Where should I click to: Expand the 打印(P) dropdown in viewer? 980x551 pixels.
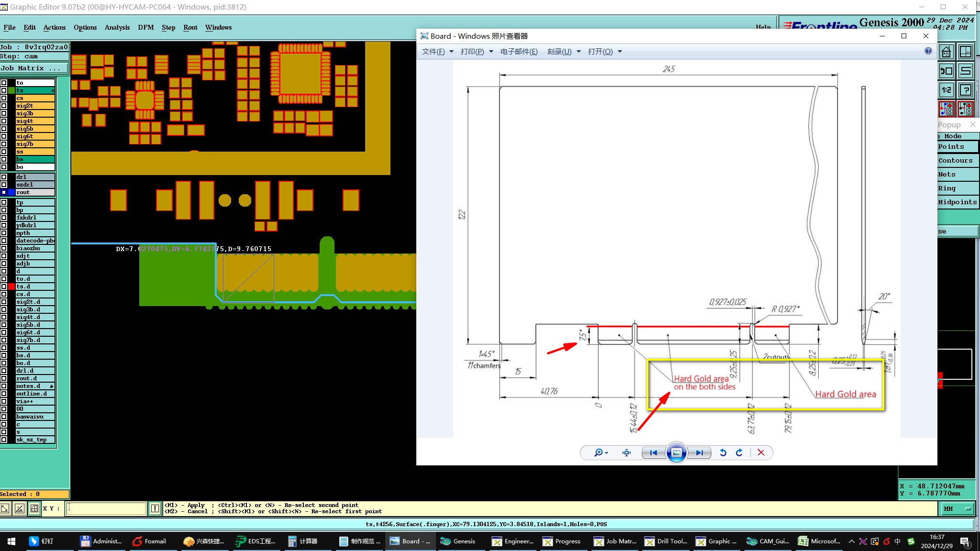pyautogui.click(x=477, y=52)
